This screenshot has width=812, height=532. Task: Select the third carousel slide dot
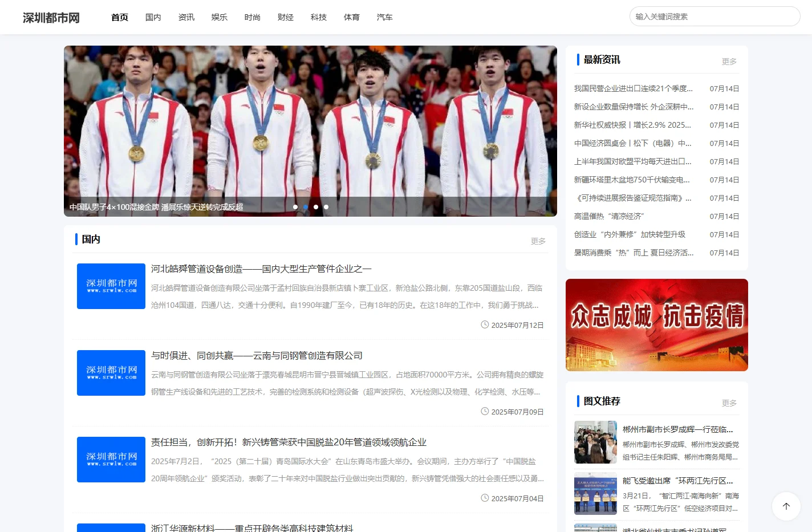coord(316,207)
